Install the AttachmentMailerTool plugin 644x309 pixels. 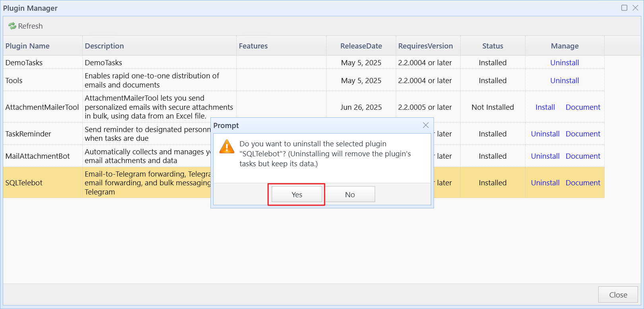coord(545,107)
